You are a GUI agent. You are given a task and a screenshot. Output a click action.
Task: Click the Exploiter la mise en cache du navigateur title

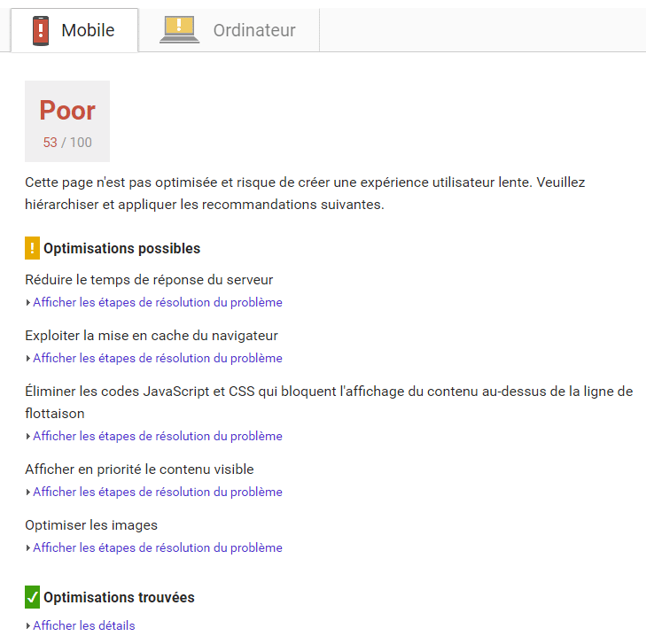(152, 336)
